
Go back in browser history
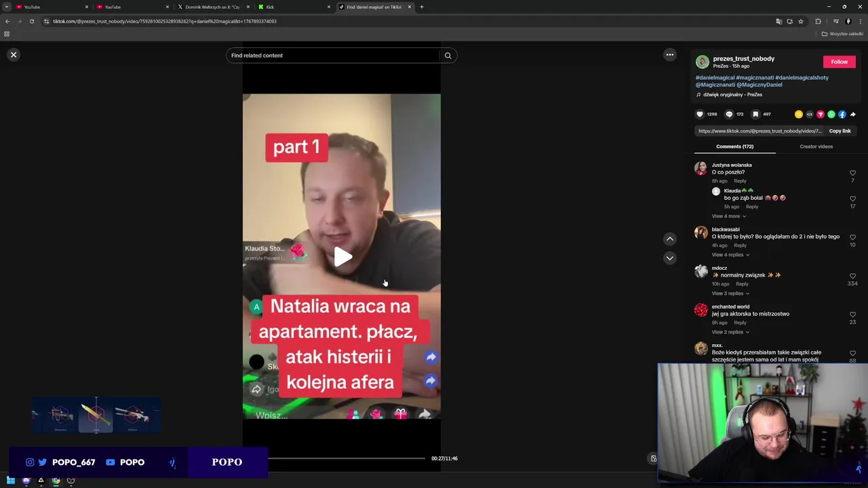(x=7, y=21)
